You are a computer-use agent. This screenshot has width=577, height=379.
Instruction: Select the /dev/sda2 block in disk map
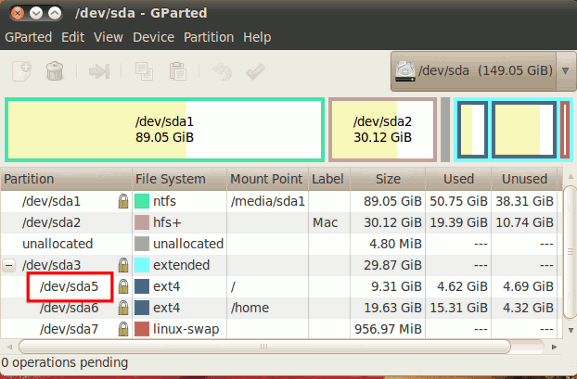[382, 130]
